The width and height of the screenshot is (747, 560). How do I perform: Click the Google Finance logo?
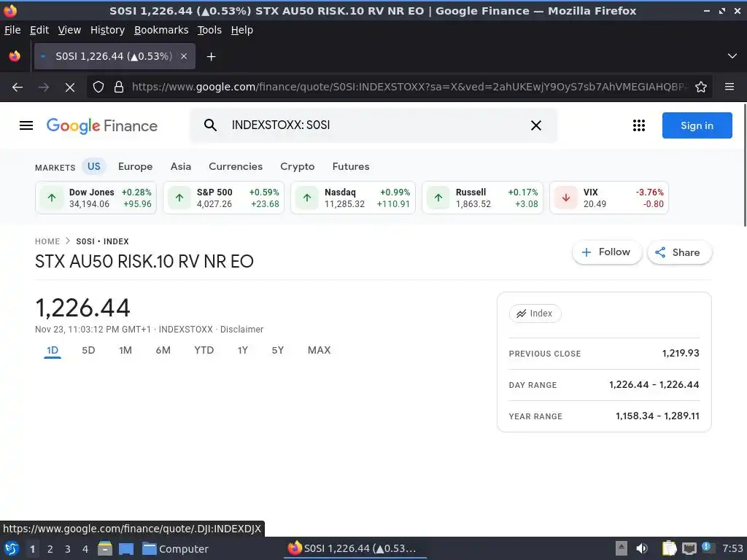102,125
